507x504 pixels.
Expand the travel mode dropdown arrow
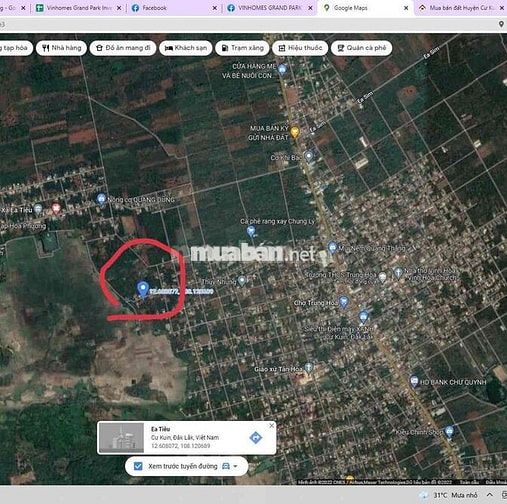(235, 466)
